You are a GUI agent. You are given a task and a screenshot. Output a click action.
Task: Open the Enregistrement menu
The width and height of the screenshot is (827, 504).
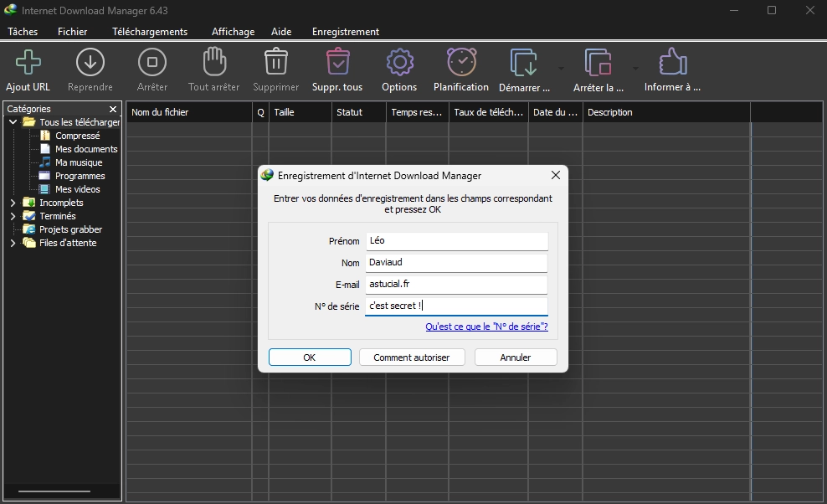pos(346,32)
